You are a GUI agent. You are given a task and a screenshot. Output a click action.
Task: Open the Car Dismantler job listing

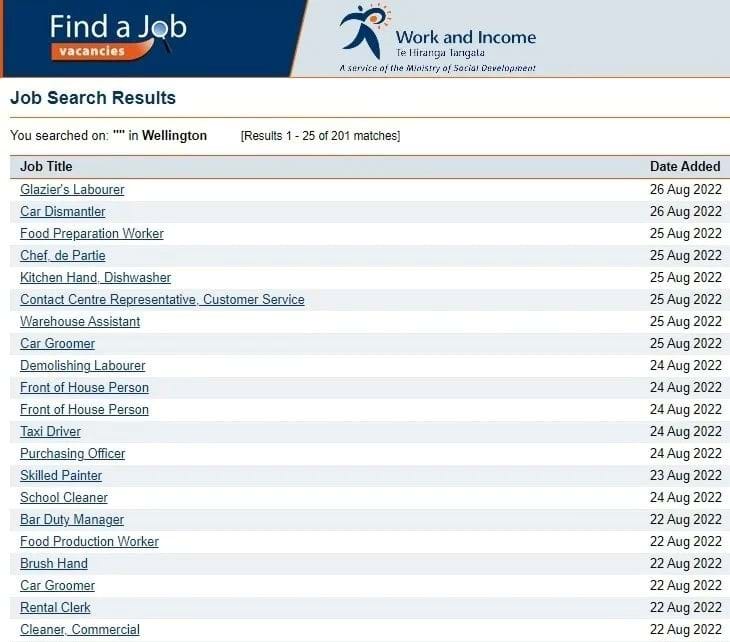tap(62, 211)
